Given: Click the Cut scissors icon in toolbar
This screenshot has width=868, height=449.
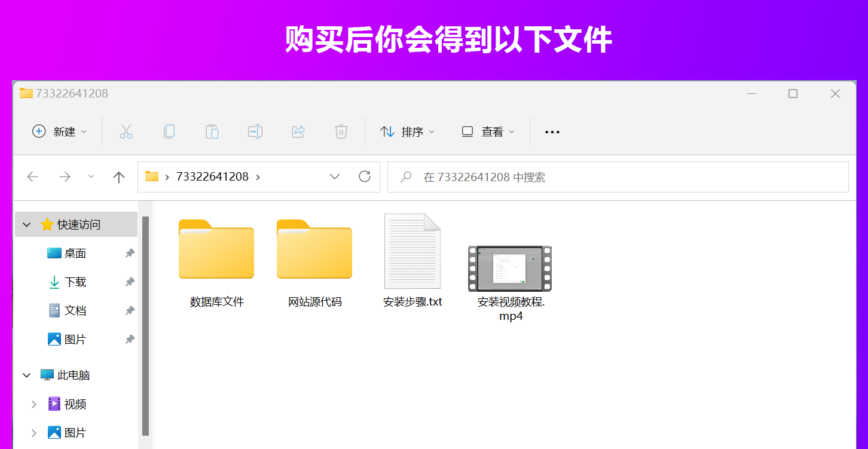Looking at the screenshot, I should click(126, 132).
